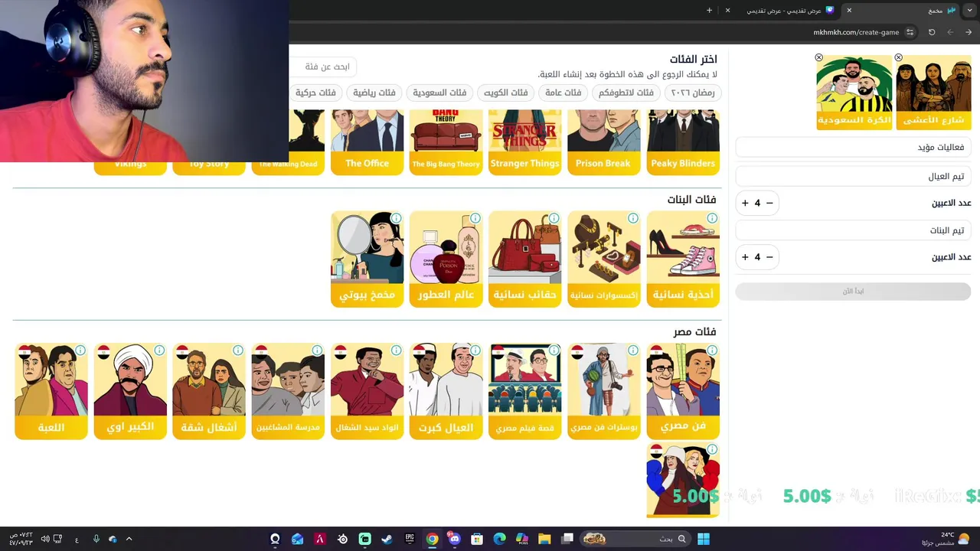Decrease player count for تيم العيال
This screenshot has width=980, height=551.
769,203
